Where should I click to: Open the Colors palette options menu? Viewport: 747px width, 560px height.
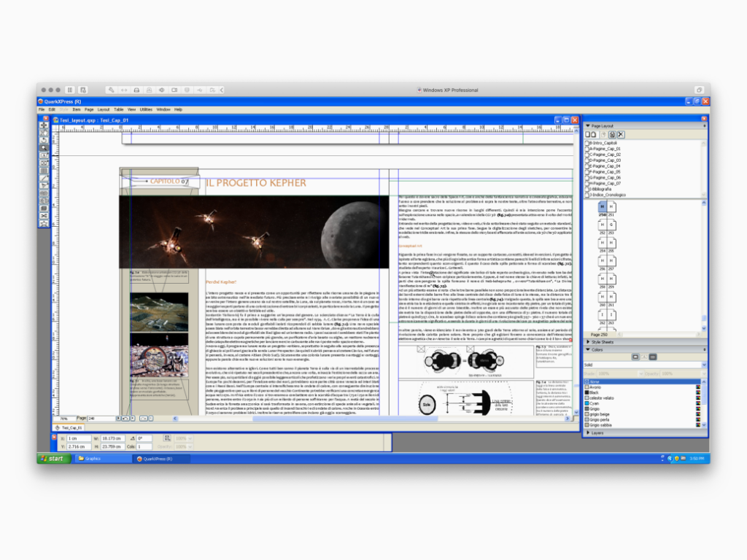coord(704,350)
